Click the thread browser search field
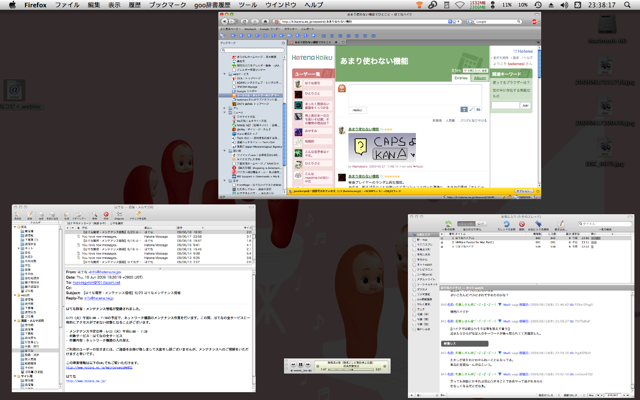 [x=605, y=224]
